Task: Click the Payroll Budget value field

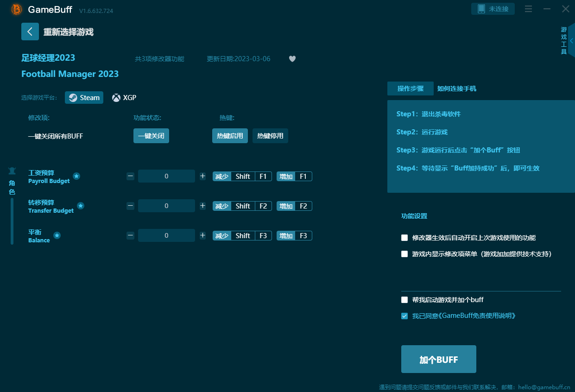Action: click(166, 176)
